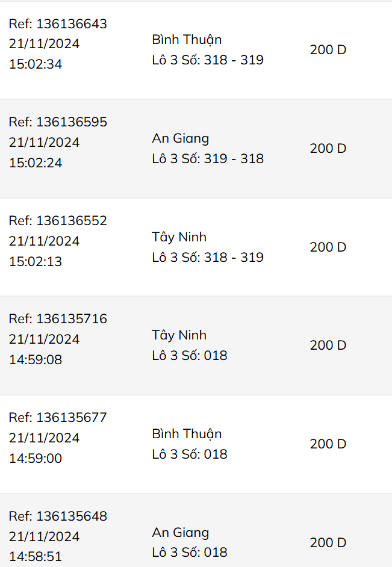Click Tây Ninh above Lô 3 Số: 018
The width and height of the screenshot is (392, 567).
tap(179, 335)
